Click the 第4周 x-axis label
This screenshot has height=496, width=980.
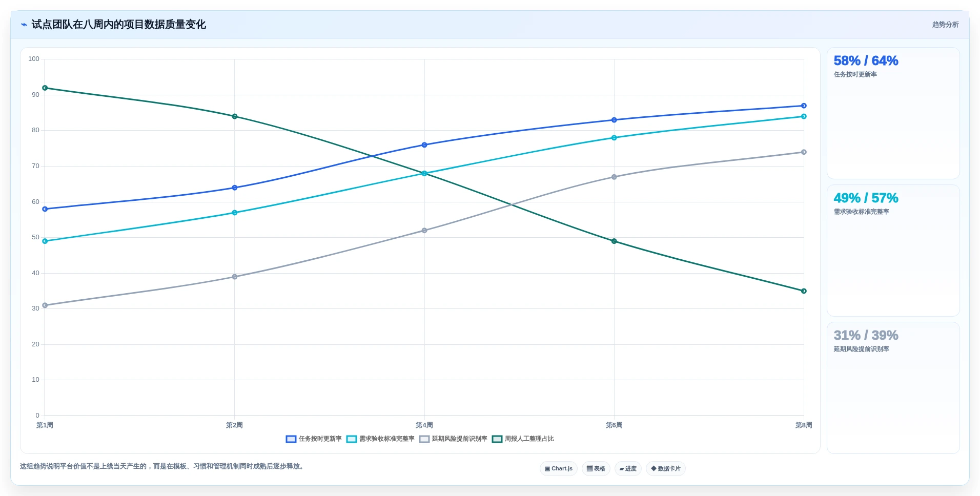(x=424, y=425)
